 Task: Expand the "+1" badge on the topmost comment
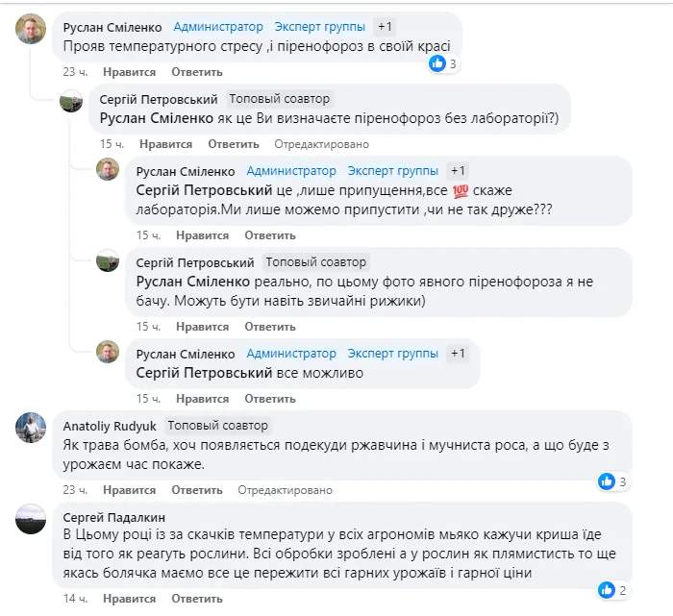(385, 27)
